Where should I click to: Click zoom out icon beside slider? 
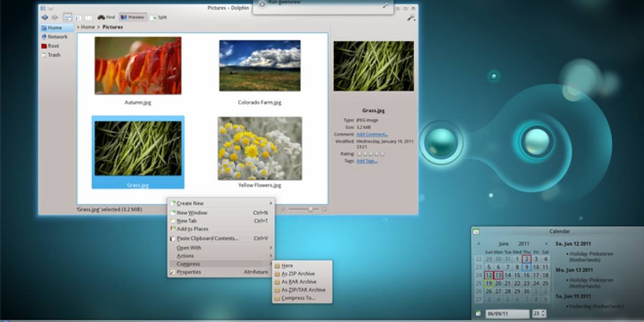[283, 209]
